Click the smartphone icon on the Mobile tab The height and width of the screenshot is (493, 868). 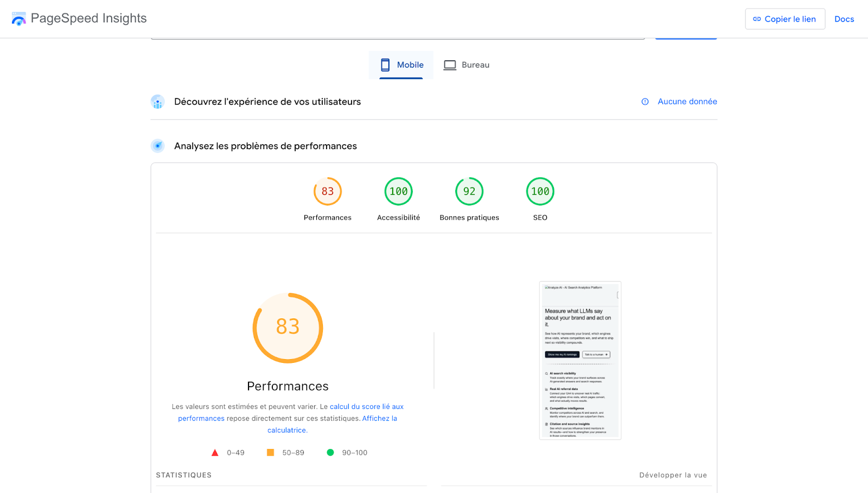[385, 65]
